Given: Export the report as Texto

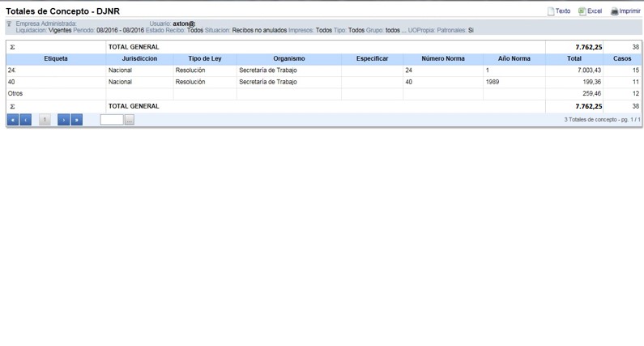Looking at the screenshot, I should (x=559, y=11).
